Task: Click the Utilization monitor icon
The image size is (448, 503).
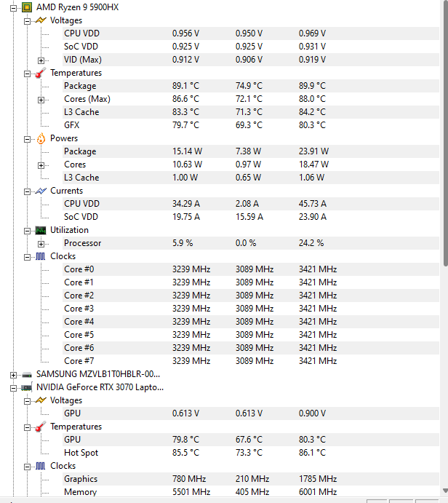Action: pyautogui.click(x=41, y=230)
